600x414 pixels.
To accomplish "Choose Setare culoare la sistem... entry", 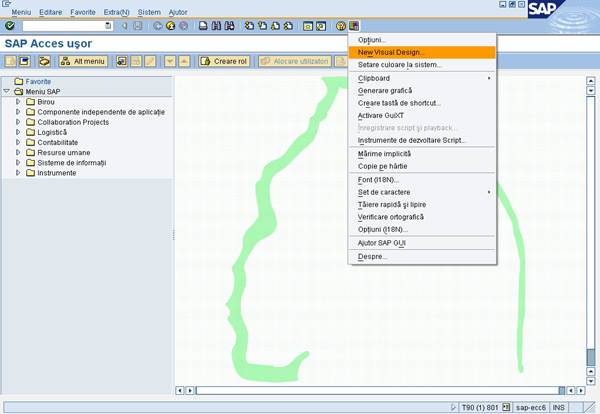I will click(x=422, y=65).
